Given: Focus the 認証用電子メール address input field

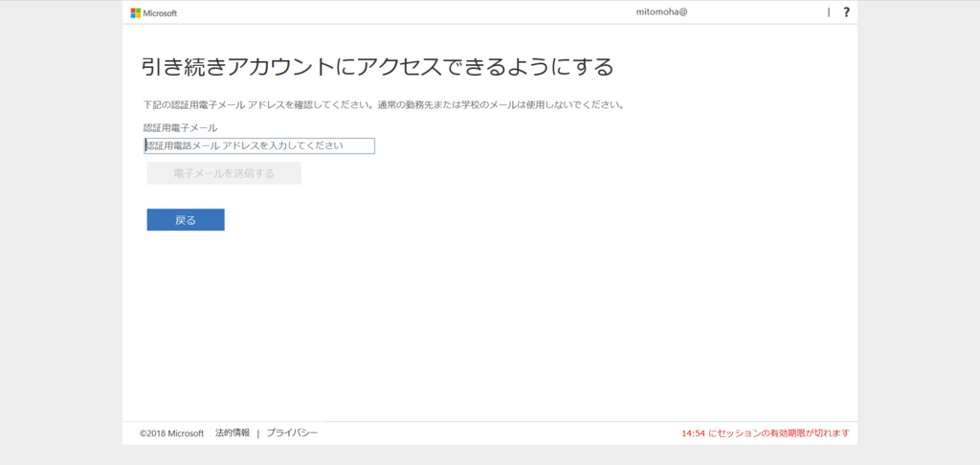Looking at the screenshot, I should click(x=259, y=145).
